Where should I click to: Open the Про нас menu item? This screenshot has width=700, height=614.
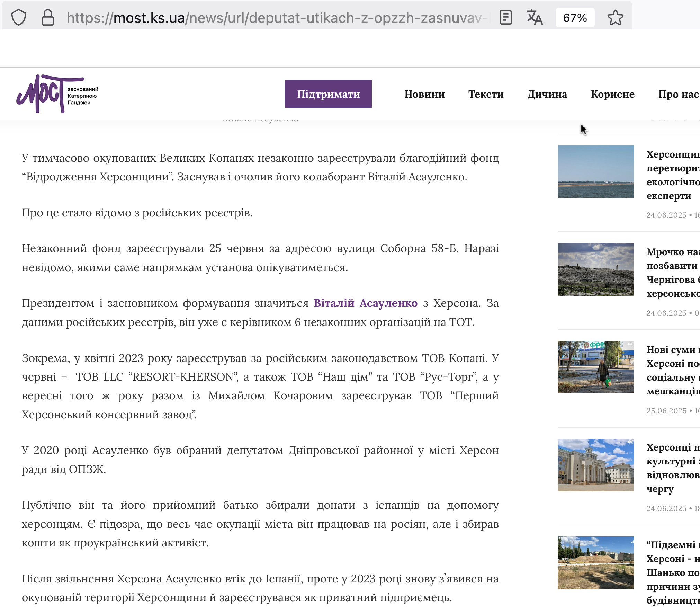click(x=678, y=94)
